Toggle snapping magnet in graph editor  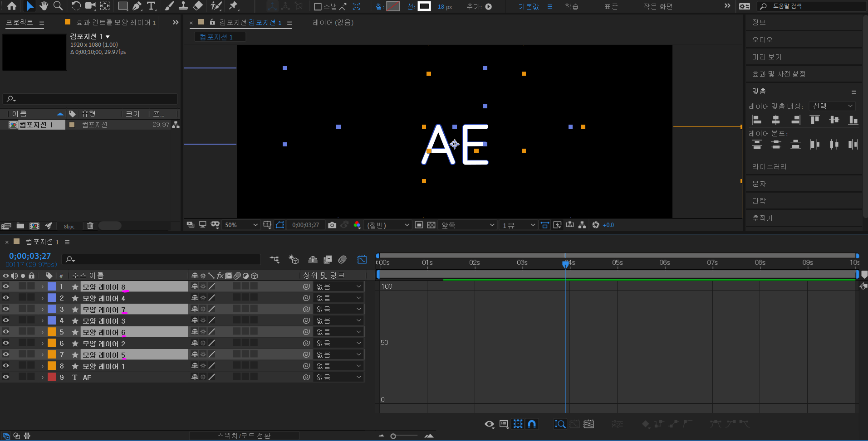532,424
